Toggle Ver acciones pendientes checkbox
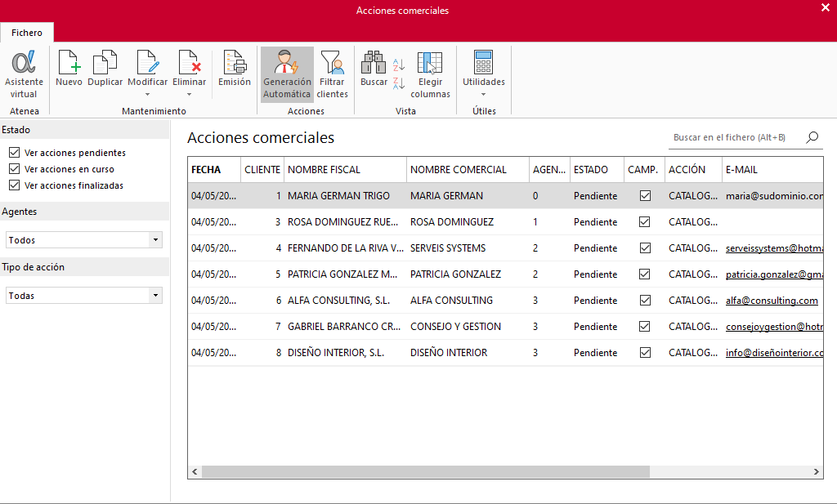 (x=15, y=153)
